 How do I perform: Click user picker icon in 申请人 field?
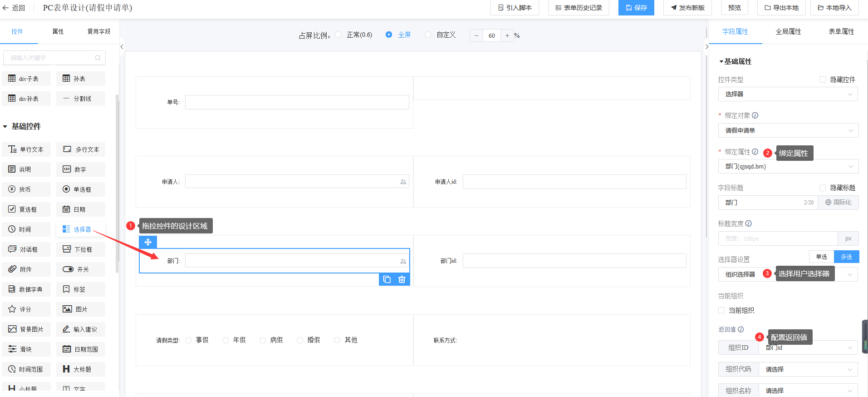(x=403, y=182)
